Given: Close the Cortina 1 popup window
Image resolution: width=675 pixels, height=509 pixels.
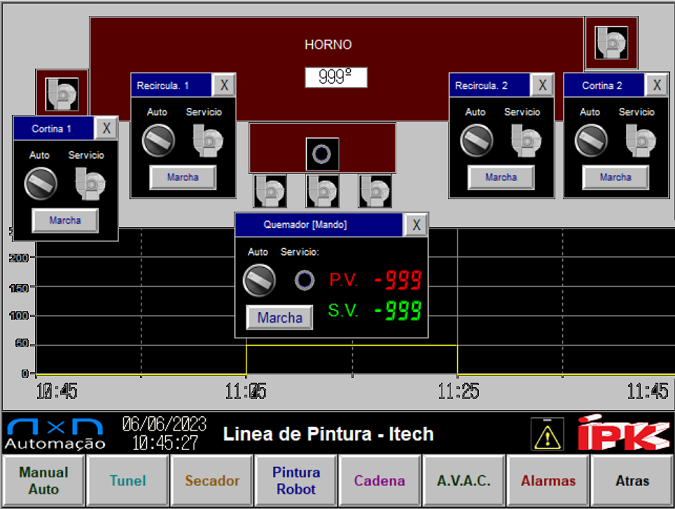Looking at the screenshot, I should pyautogui.click(x=106, y=128).
